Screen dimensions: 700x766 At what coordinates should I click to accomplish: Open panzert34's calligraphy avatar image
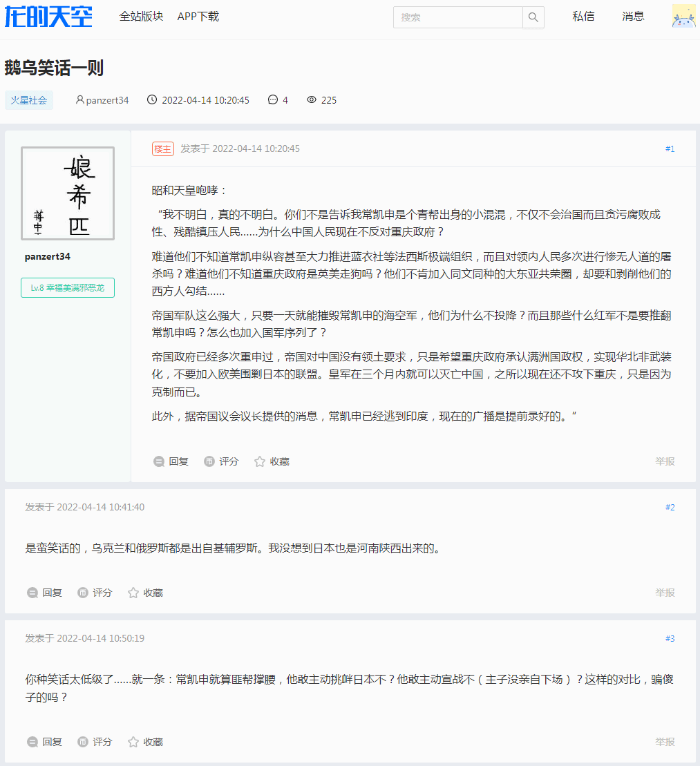(68, 193)
